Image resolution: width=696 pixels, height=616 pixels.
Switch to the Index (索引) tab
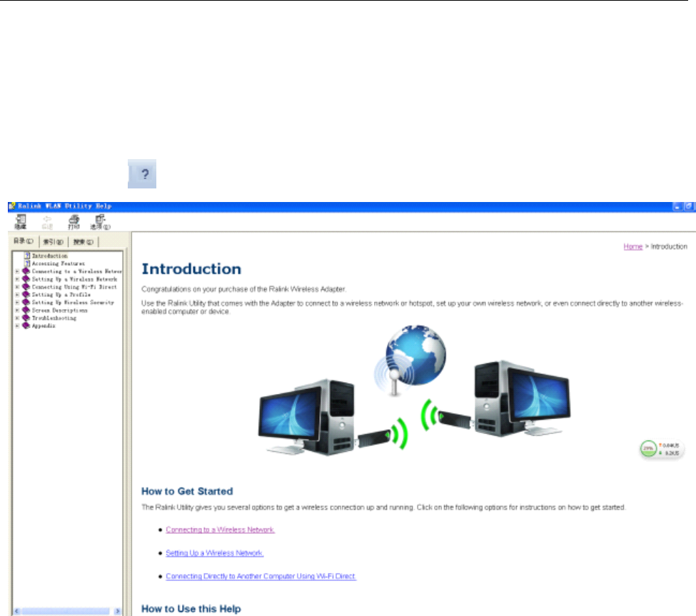tap(54, 242)
